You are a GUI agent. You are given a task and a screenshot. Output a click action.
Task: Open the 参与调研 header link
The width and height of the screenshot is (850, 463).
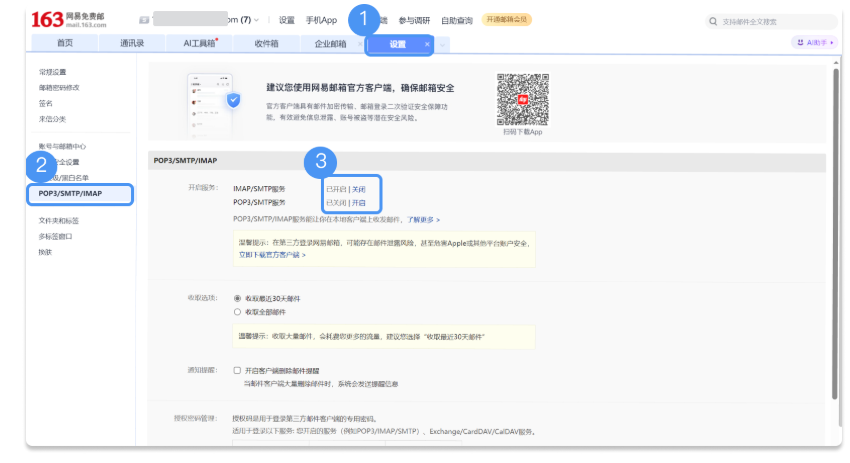tap(414, 21)
